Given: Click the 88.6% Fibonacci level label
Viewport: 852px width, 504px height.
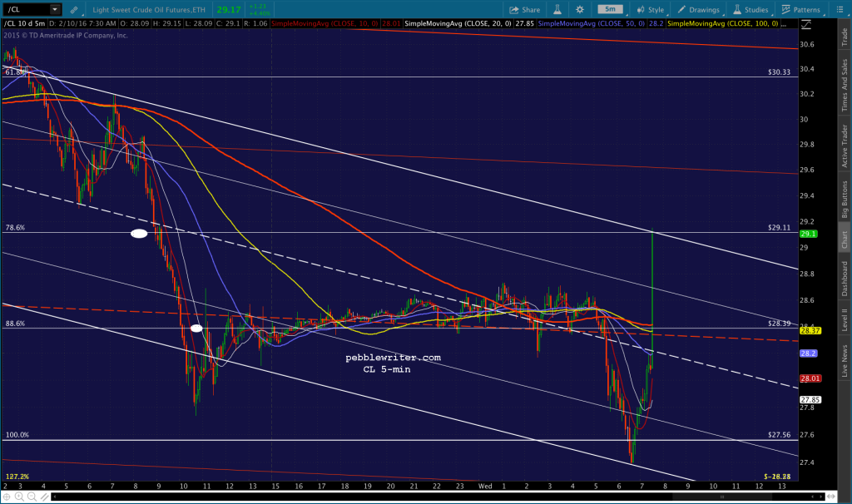Looking at the screenshot, I should 15,324.
